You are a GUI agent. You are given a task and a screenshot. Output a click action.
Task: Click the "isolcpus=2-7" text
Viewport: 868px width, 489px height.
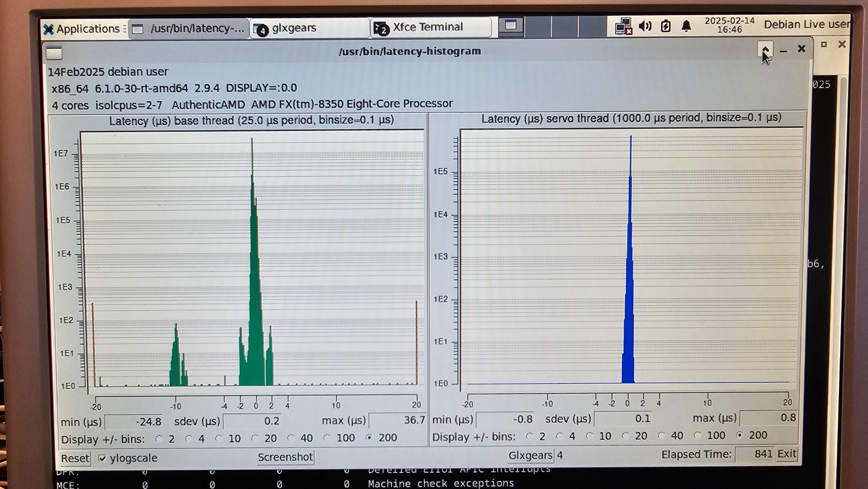point(129,105)
